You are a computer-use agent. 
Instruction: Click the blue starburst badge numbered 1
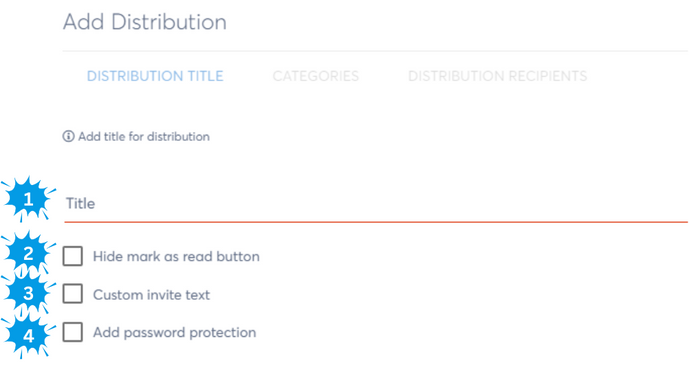(x=28, y=200)
